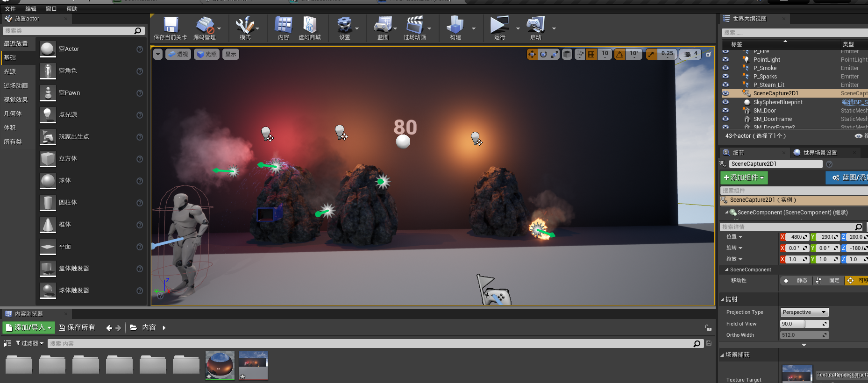
Task: Click 透视 Perspective viewport button
Action: (x=178, y=54)
